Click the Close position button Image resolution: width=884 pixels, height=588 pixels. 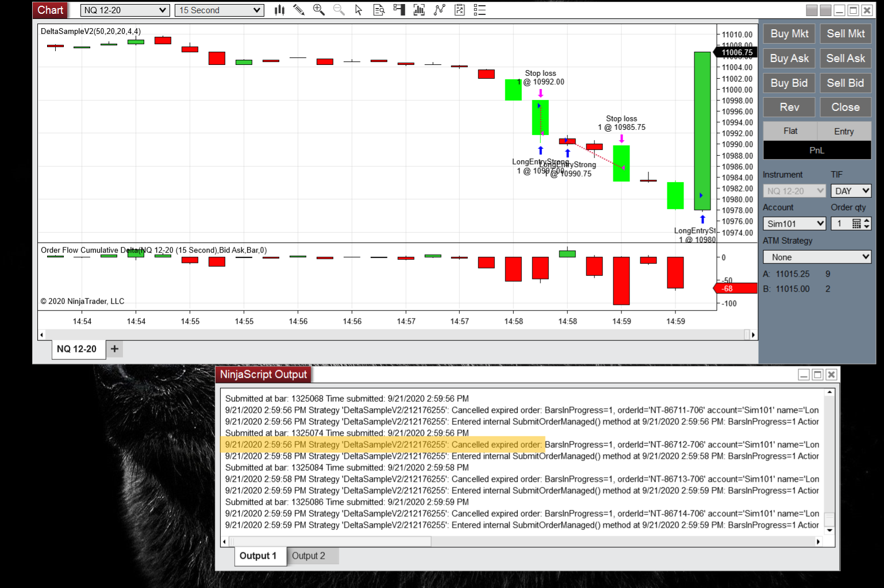[845, 107]
